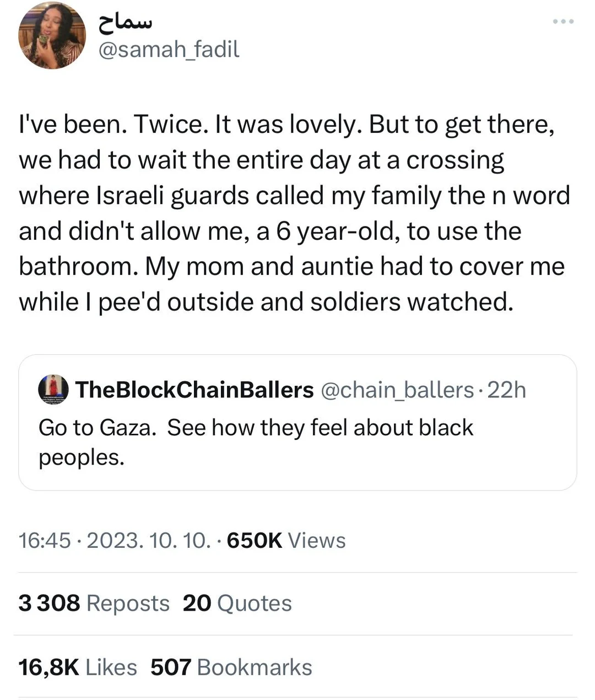This screenshot has width=595, height=700.
Task: Open the 650K Views analytics
Action: click(x=286, y=541)
